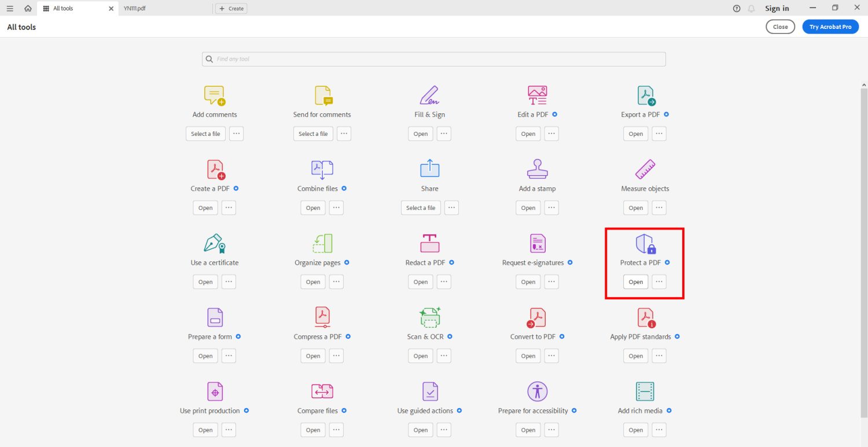Image resolution: width=868 pixels, height=447 pixels.
Task: Open more options for Export a PDF
Action: click(x=659, y=134)
